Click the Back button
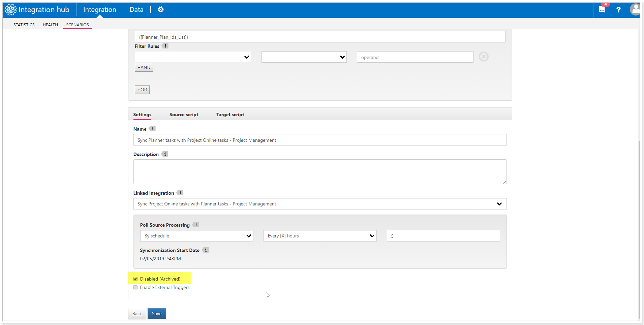Image resolution: width=644 pixels, height=325 pixels. (x=137, y=314)
